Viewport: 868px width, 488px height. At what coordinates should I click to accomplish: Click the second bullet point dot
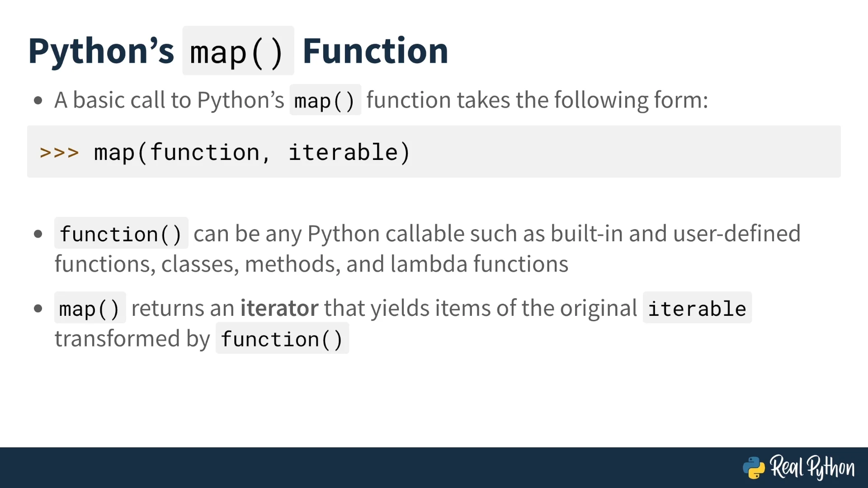[38, 234]
